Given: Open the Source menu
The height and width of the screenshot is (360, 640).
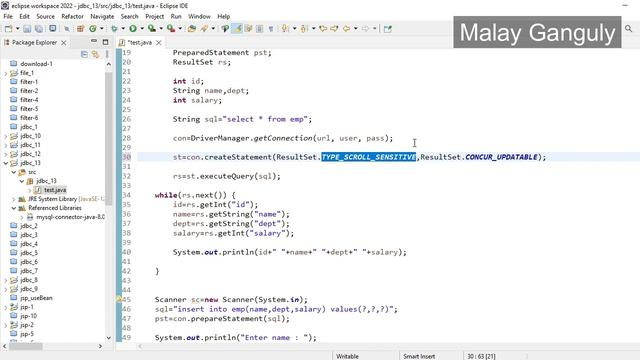Looking at the screenshot, I should click(x=45, y=16).
